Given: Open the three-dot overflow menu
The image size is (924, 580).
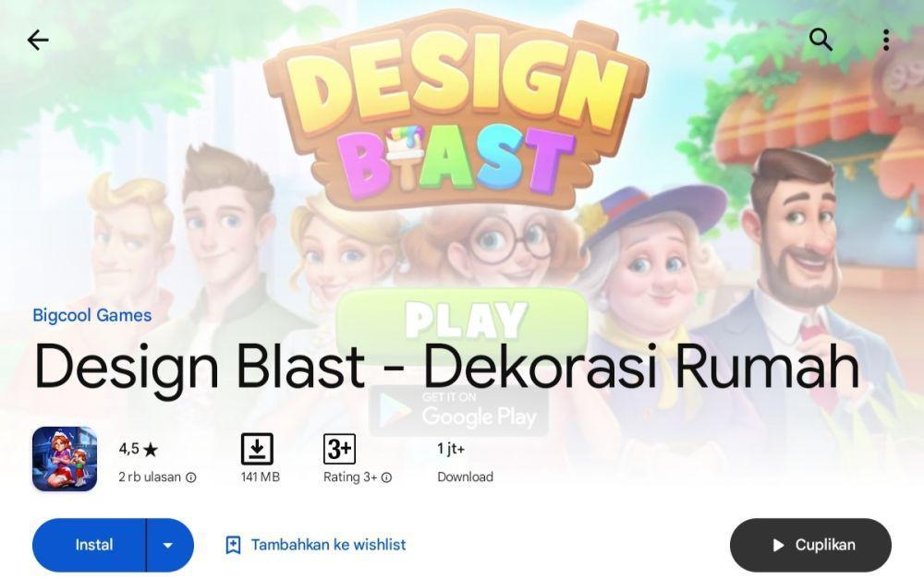Looking at the screenshot, I should (x=886, y=40).
